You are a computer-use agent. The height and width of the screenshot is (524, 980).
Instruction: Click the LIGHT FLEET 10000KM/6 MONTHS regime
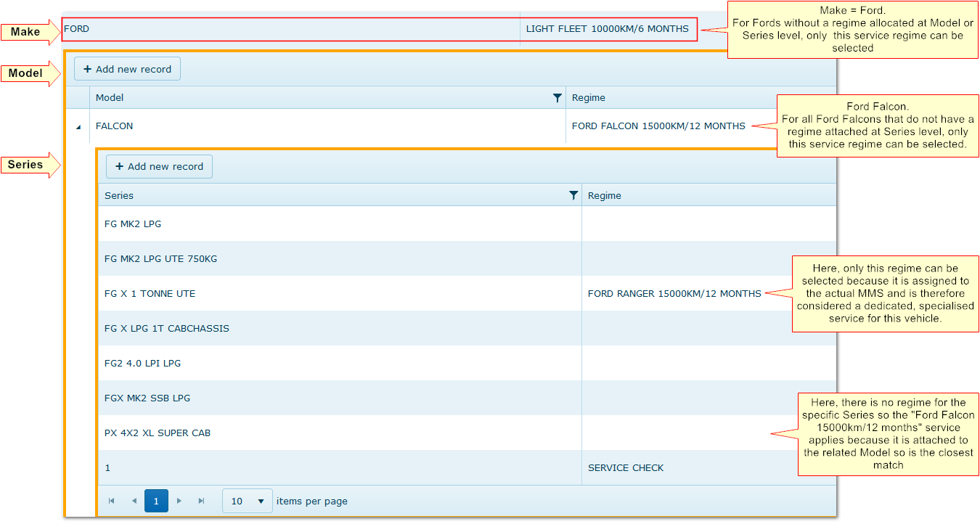tap(607, 29)
